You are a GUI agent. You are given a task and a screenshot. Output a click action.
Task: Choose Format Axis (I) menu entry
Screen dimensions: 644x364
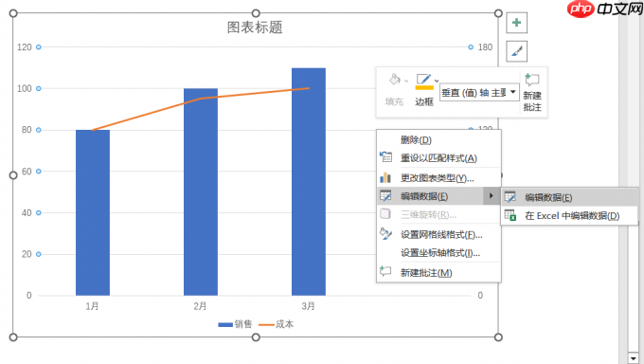(439, 253)
